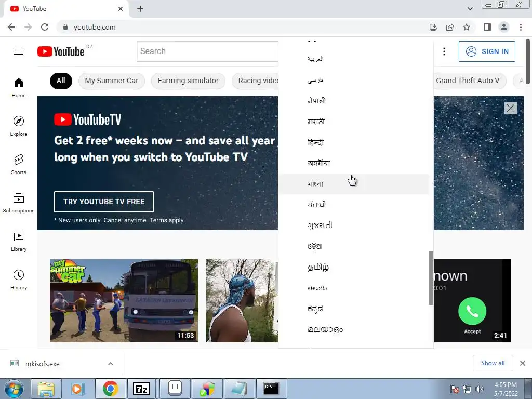Share this page icon in address bar
Image resolution: width=532 pixels, height=399 pixels.
450,27
